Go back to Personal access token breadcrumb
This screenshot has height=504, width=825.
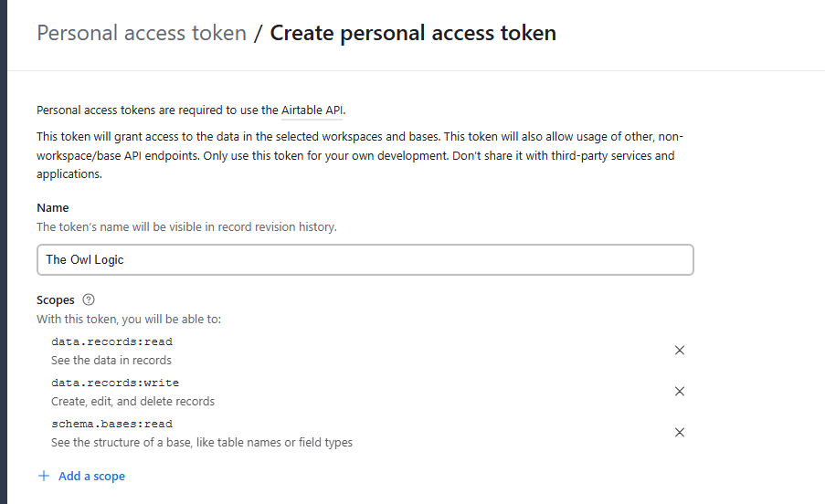[142, 34]
